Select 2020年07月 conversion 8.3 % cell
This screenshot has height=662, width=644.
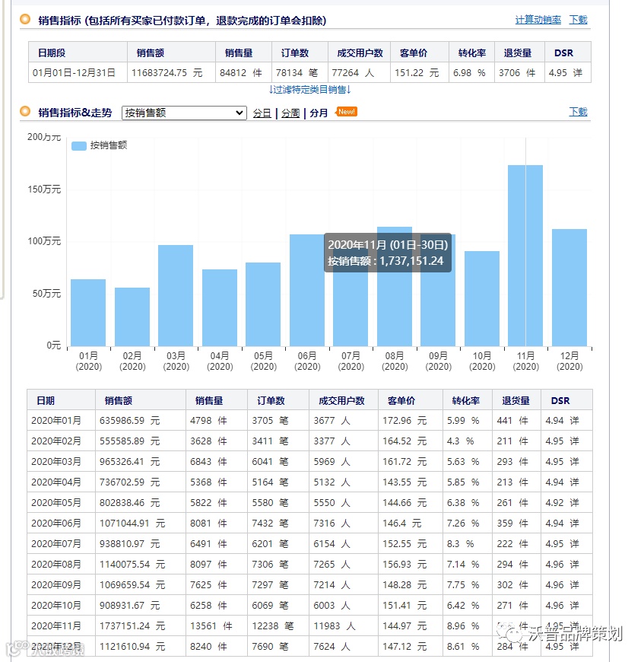pyautogui.click(x=468, y=544)
